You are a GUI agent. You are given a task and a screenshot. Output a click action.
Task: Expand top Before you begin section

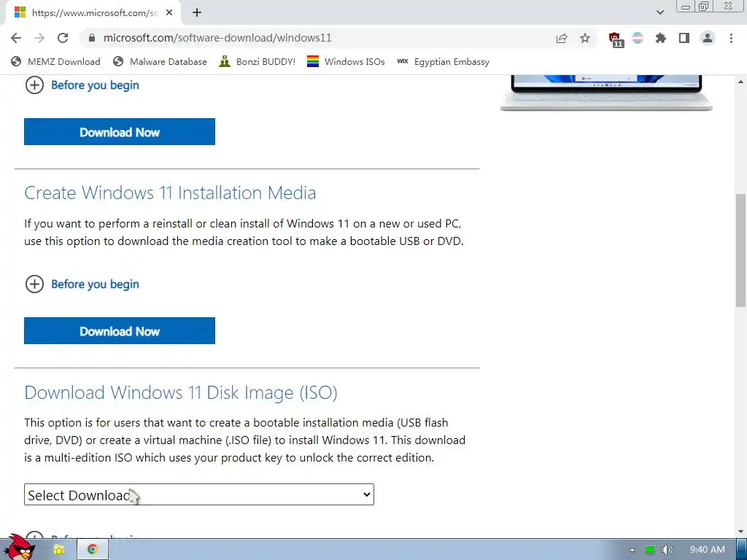(82, 85)
